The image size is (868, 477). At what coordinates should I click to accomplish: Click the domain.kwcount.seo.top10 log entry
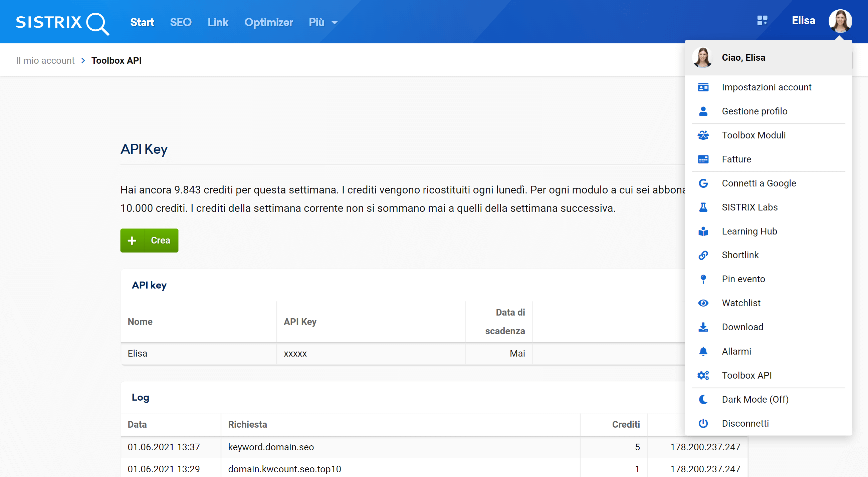284,469
